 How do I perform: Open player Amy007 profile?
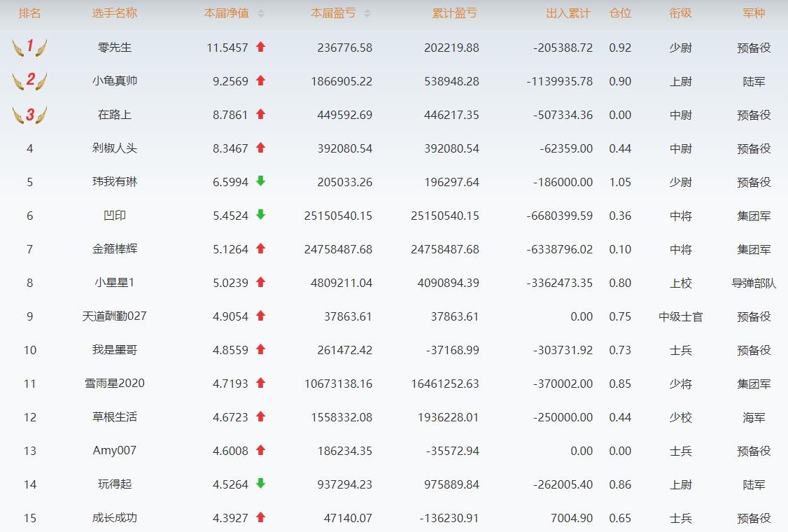[x=115, y=451]
